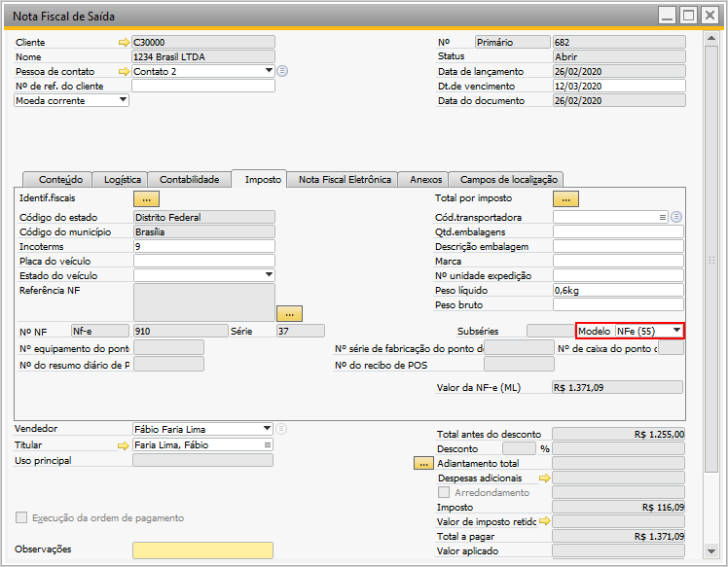The image size is (728, 567).
Task: Open the Vendedor dropdown list
Action: click(x=267, y=428)
